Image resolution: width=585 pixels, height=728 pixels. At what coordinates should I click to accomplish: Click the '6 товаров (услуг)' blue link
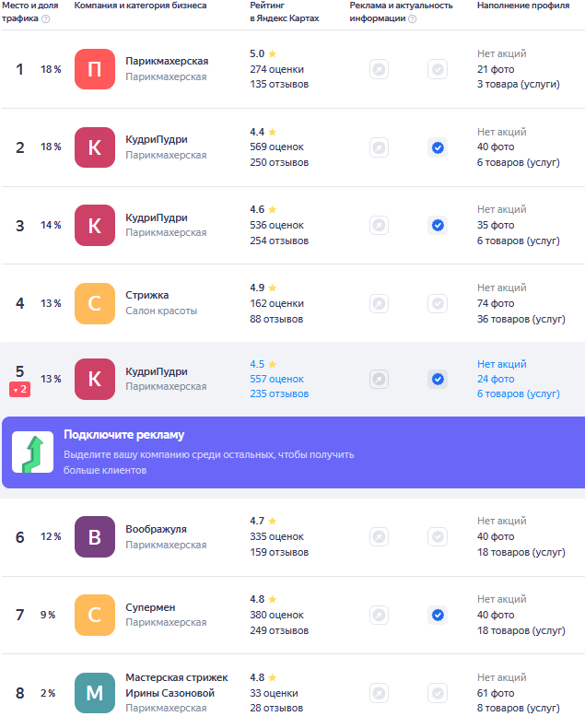tap(518, 393)
